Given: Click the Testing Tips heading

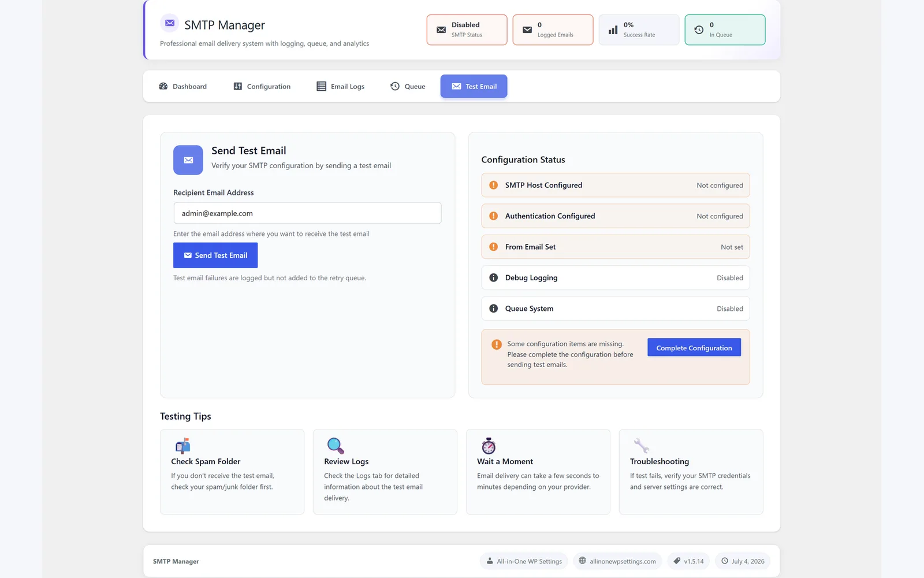Looking at the screenshot, I should tap(185, 416).
